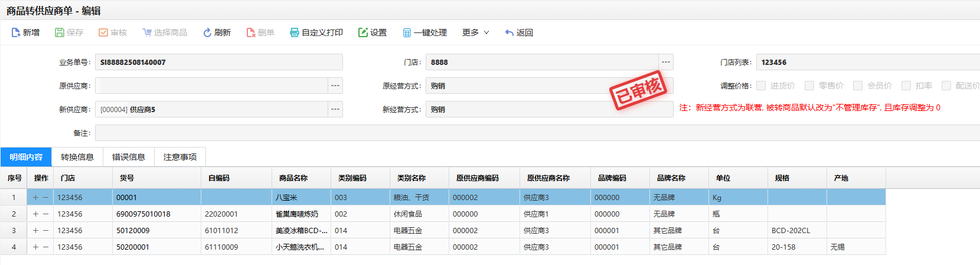The width and height of the screenshot is (980, 265).
Task: Click the 刷新 refresh icon
Action: [207, 32]
